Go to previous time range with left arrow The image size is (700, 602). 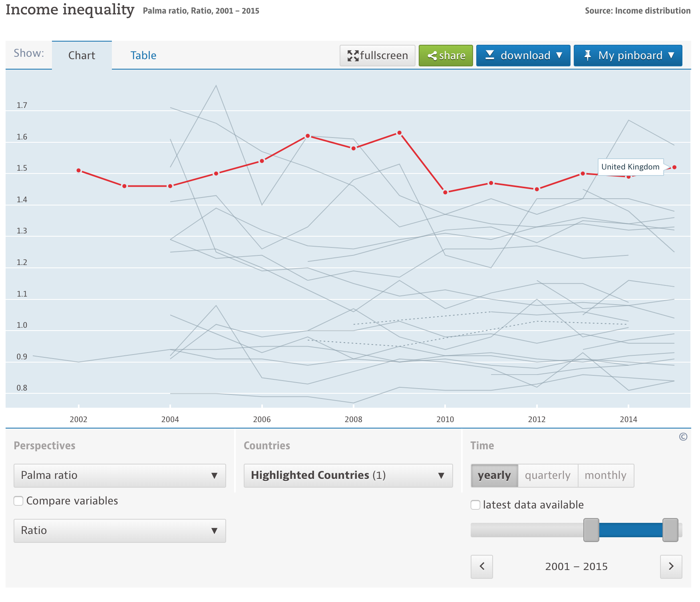(x=482, y=566)
